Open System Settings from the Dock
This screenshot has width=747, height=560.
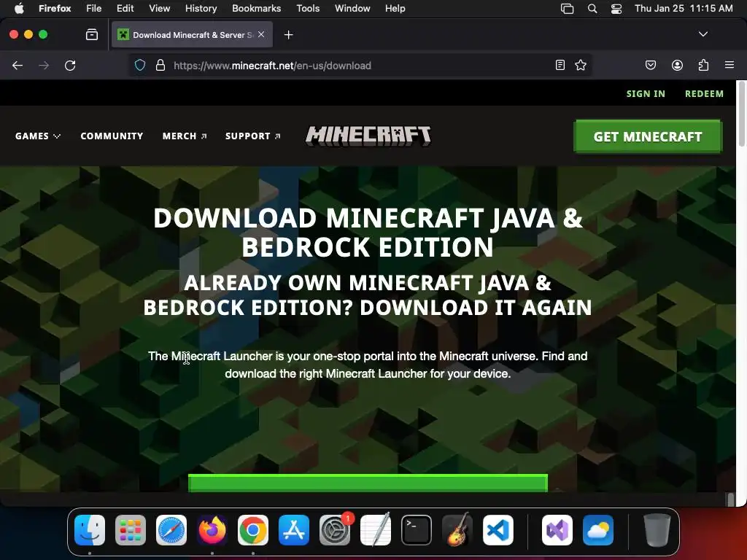335,530
